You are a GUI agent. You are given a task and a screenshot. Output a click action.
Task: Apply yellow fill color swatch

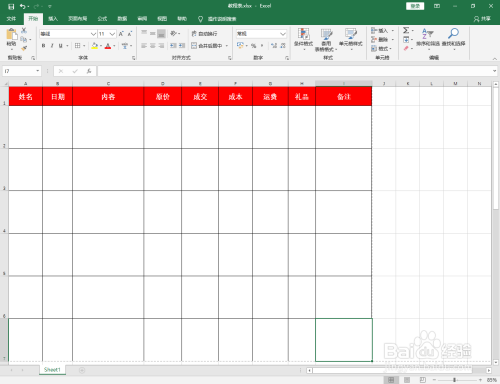coord(95,46)
